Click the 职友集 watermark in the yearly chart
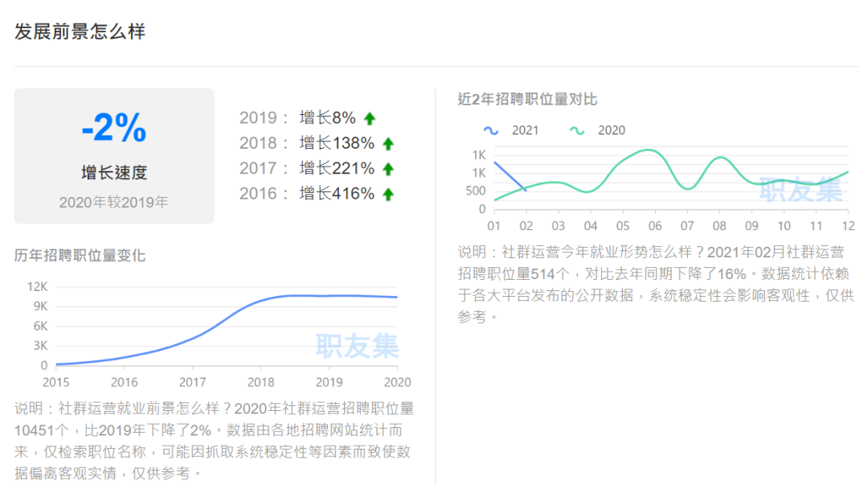 pyautogui.click(x=357, y=346)
